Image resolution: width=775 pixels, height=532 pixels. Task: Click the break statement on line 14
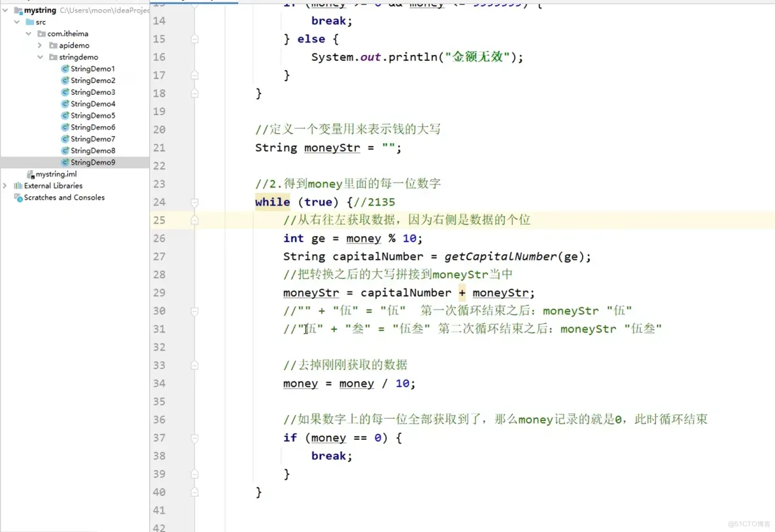pyautogui.click(x=332, y=21)
